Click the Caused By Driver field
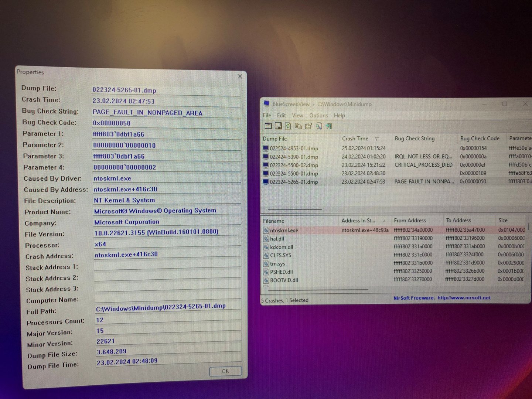This screenshot has width=532, height=399. [167, 178]
